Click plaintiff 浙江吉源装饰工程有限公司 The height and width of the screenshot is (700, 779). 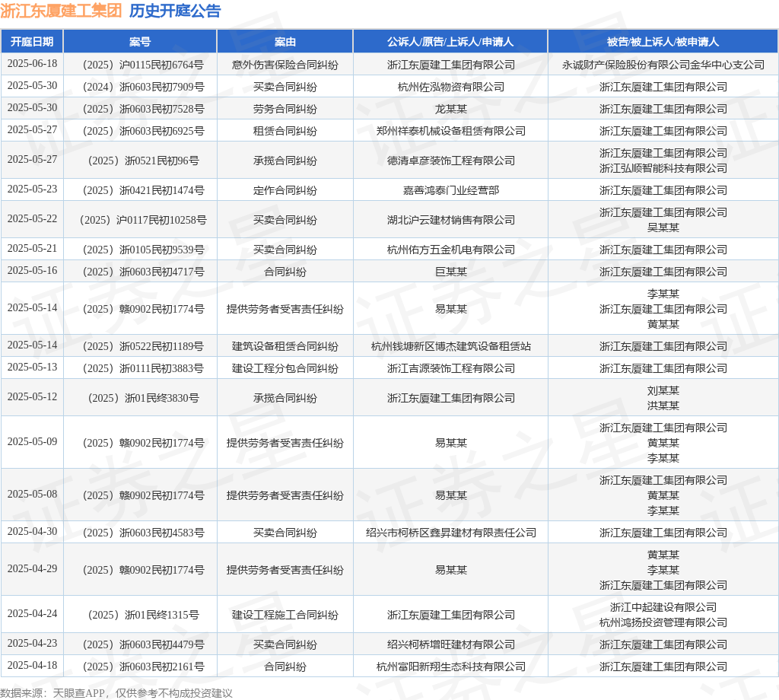451,368
